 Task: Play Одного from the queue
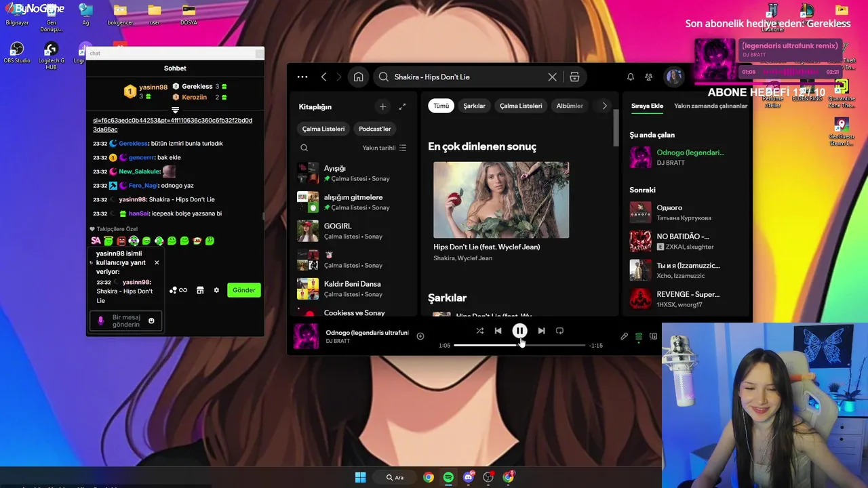pyautogui.click(x=686, y=213)
